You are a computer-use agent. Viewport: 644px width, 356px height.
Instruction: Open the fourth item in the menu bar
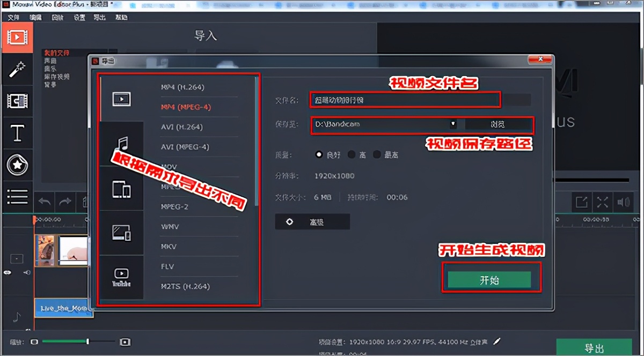coord(79,17)
